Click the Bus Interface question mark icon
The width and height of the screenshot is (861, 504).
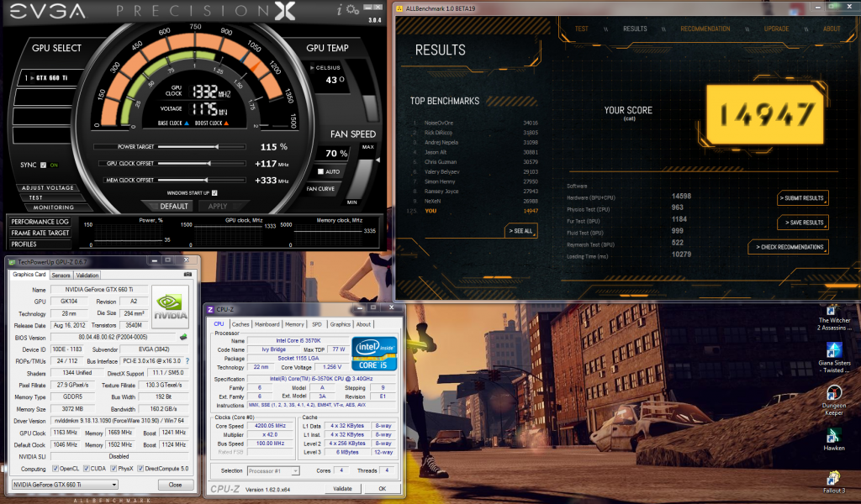tap(188, 361)
